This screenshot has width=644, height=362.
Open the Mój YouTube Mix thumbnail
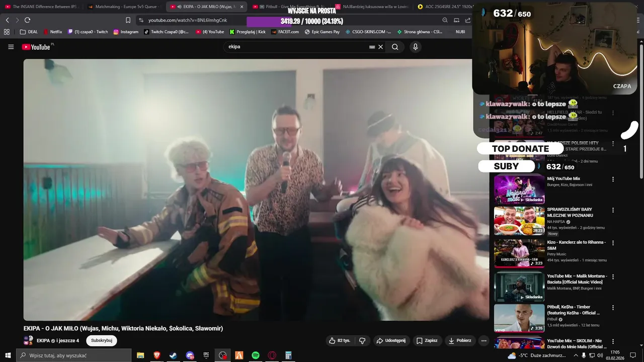(x=519, y=189)
